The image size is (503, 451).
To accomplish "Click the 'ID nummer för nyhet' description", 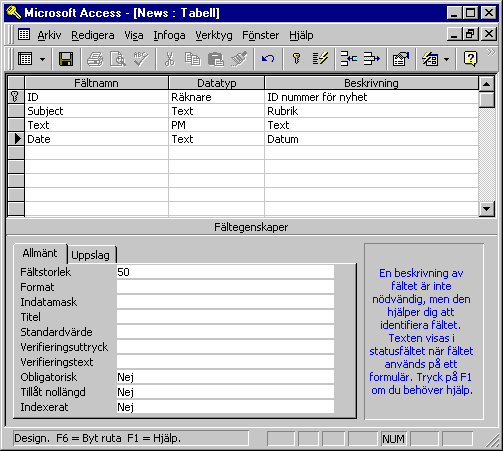I will coord(372,97).
